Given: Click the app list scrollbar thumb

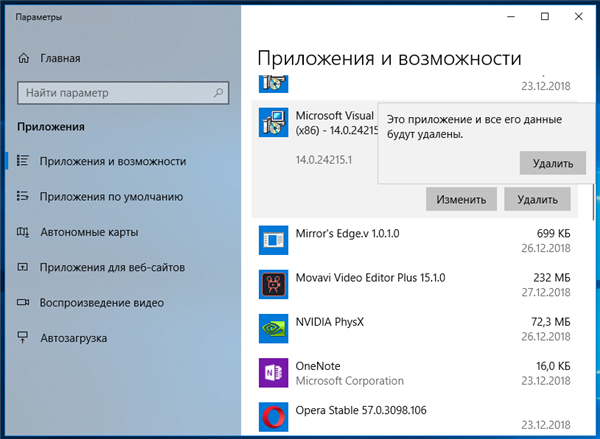Looking at the screenshot, I should pos(593,203).
